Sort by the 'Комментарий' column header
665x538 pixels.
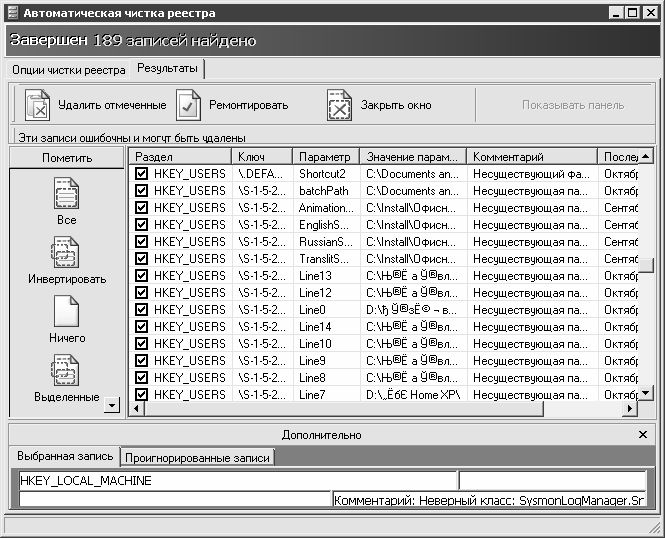531,157
